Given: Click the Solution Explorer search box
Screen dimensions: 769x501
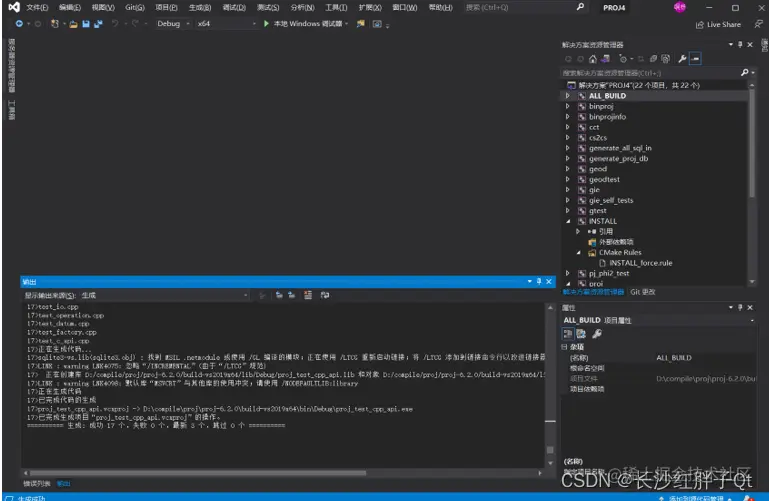Looking at the screenshot, I should [650, 73].
